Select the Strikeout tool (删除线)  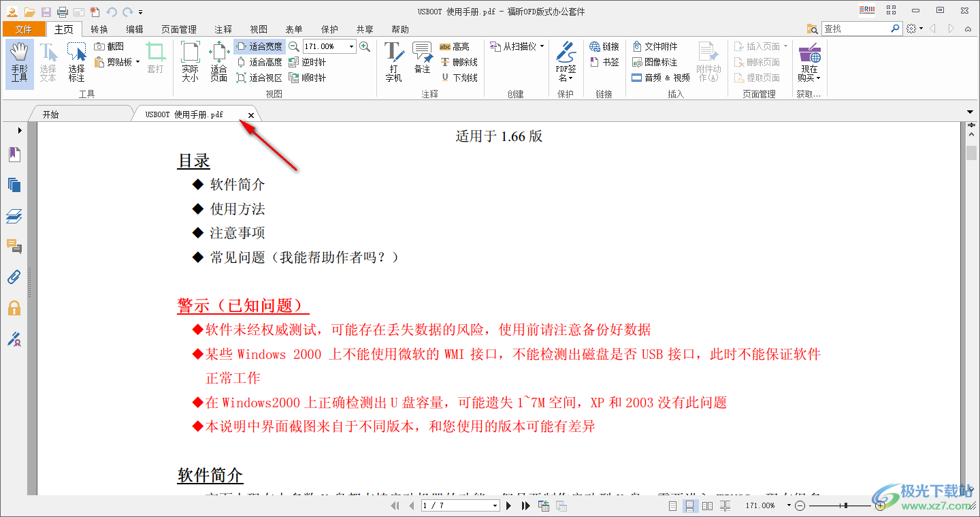point(459,62)
